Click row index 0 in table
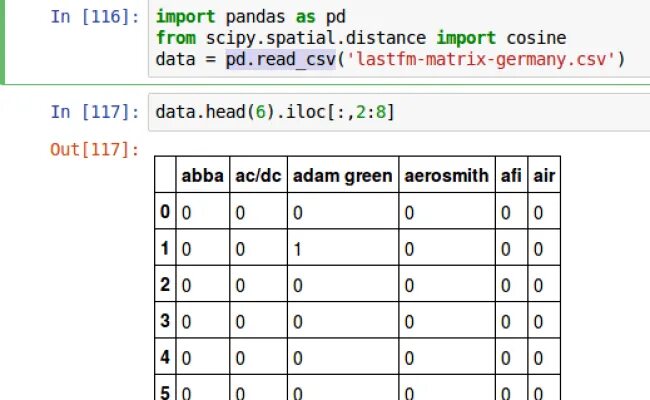Screen dimensions: 650x400 165,211
